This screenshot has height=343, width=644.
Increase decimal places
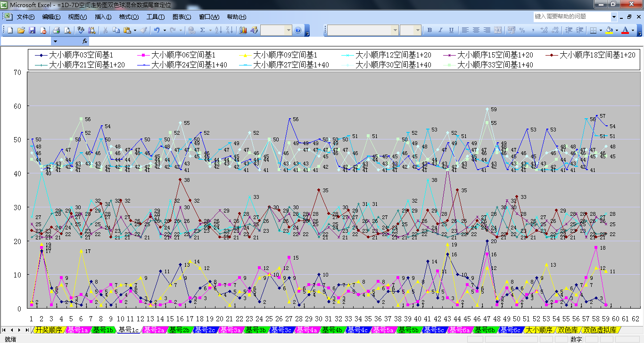pyautogui.click(x=544, y=30)
